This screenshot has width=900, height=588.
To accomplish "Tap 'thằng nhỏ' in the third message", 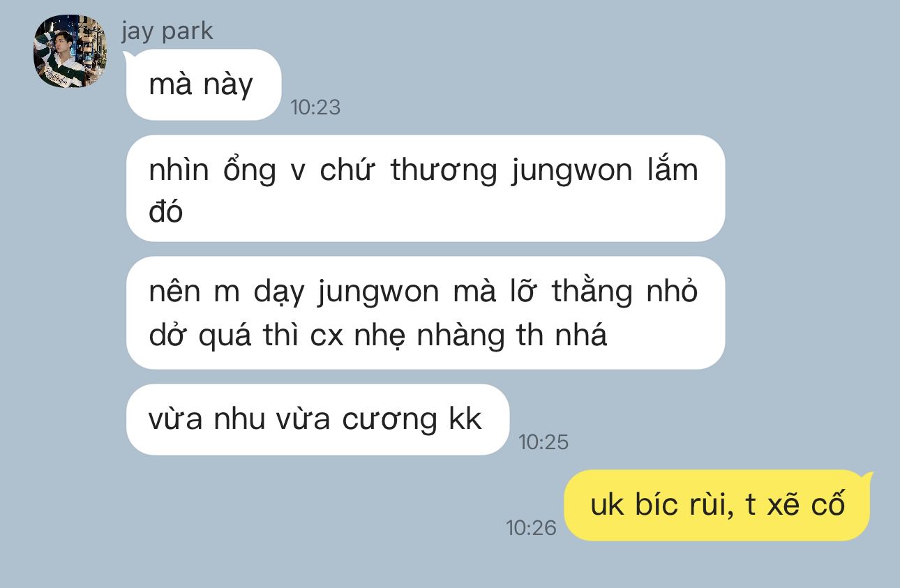I will point(624,292).
